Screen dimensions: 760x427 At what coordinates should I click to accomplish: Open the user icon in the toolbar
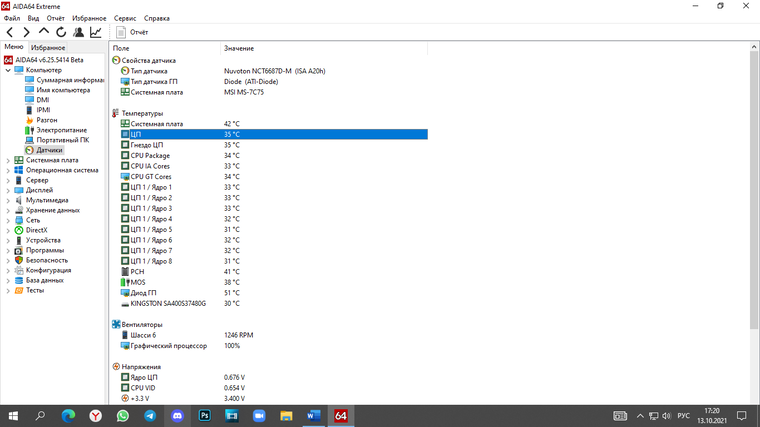[78, 32]
